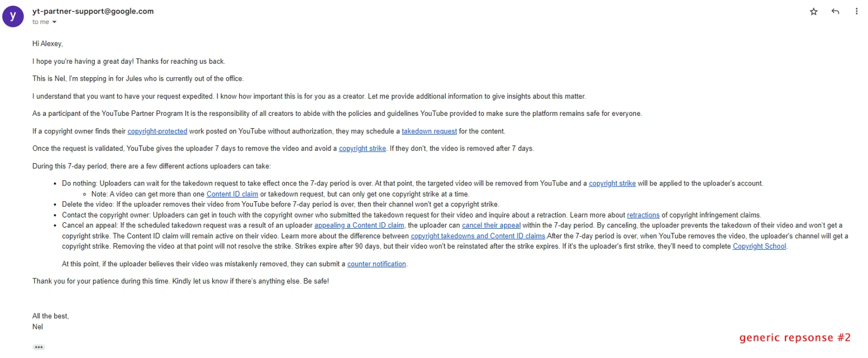Open the Content ID claim link
Screen dimensions: 868x358
[x=232, y=194]
